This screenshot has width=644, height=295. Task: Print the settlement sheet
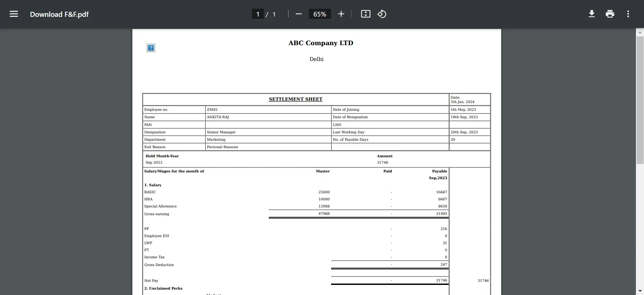coord(610,14)
